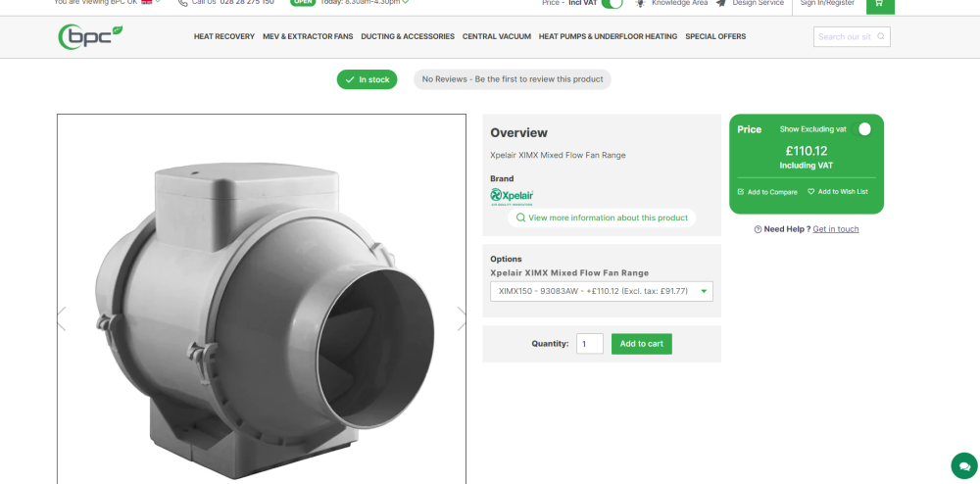Toggle the Incl VAT header switch
This screenshot has width=980, height=484.
point(612,3)
